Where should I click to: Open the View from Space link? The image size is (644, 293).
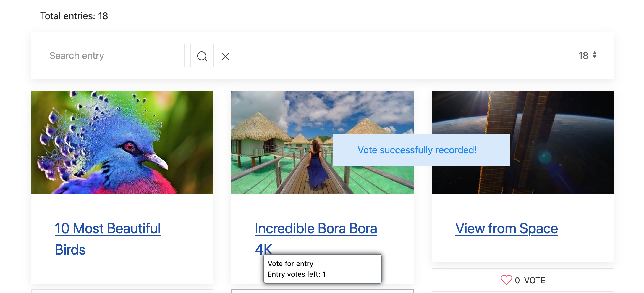[x=507, y=228]
